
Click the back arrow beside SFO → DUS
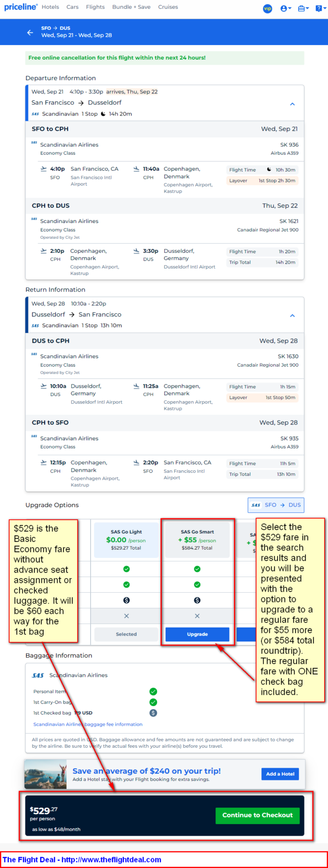pos(30,32)
